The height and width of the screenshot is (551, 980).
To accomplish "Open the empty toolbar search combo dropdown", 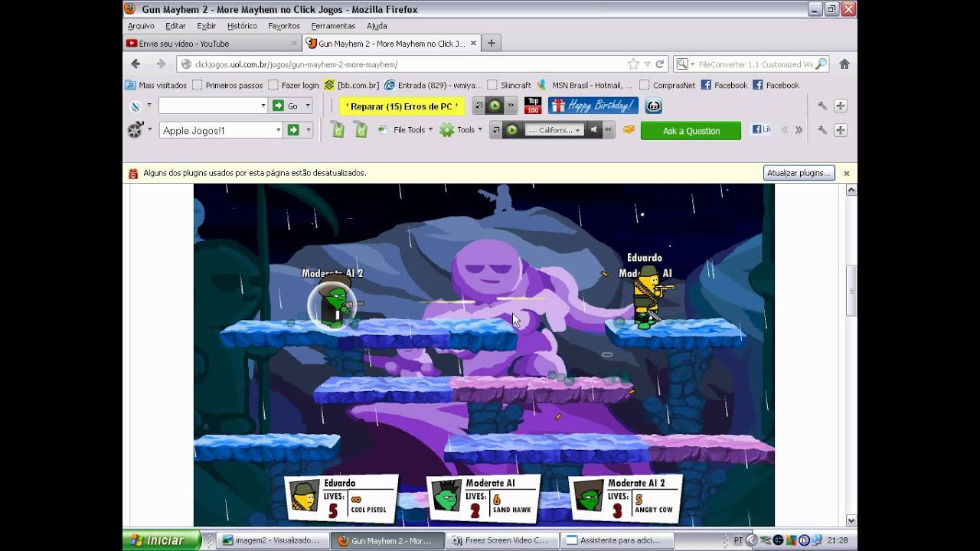I will [x=263, y=106].
